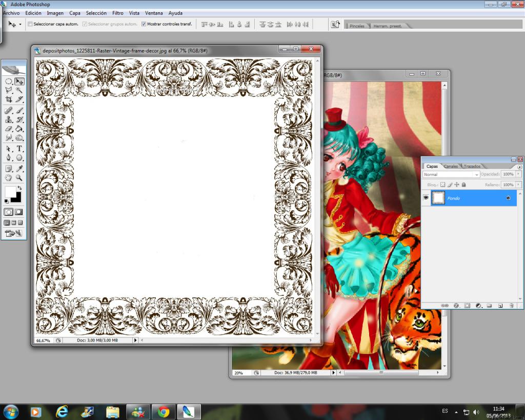Select the Path Selection arrow tool

[9, 149]
